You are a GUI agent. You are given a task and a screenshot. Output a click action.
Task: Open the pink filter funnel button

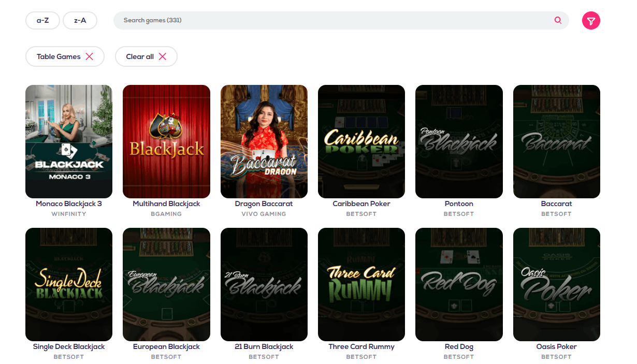[591, 21]
